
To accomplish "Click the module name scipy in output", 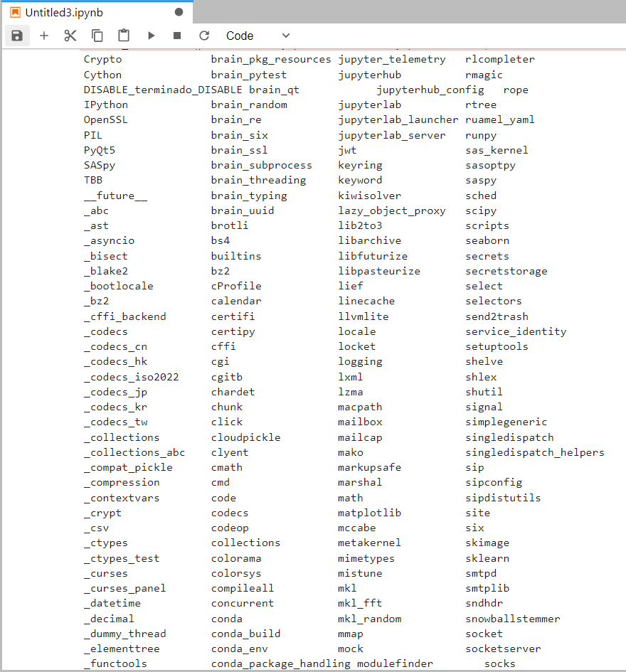I will tap(480, 210).
